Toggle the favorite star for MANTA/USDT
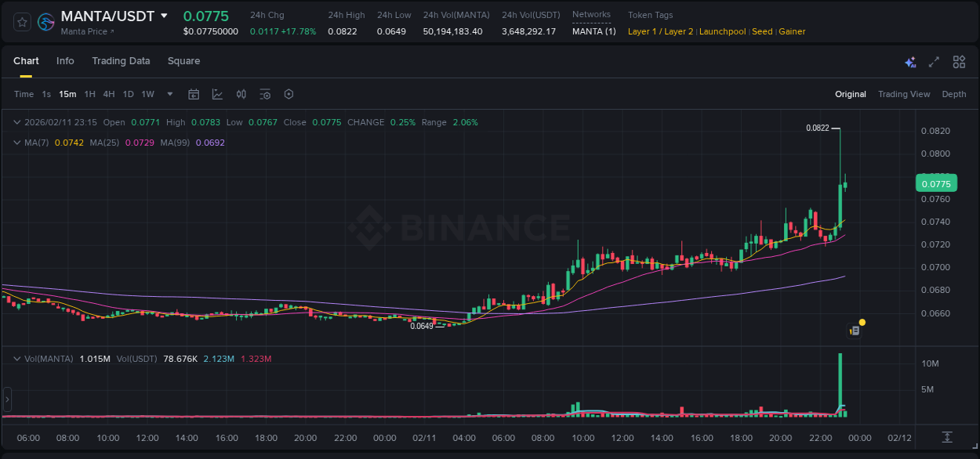The width and height of the screenshot is (980, 459). (21, 21)
